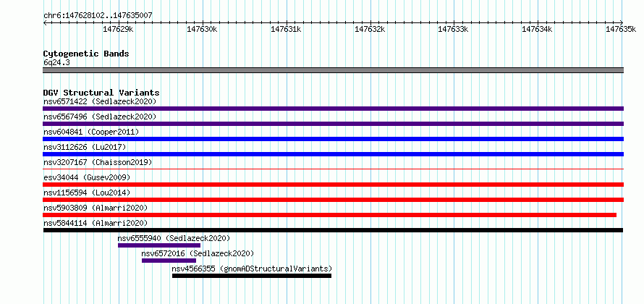
Task: Click the DGV Structural Variants track title
Action: pos(101,93)
